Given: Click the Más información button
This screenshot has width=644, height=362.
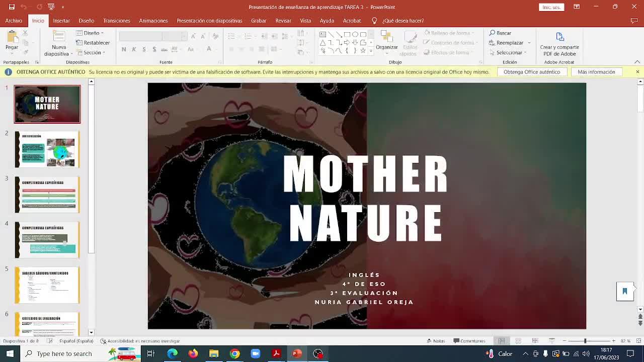Looking at the screenshot, I should tap(596, 72).
